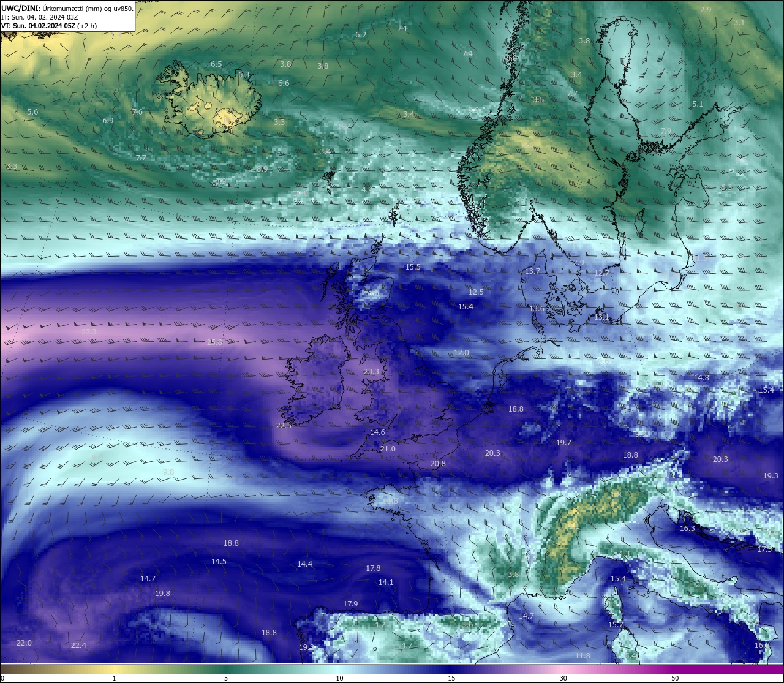Click the colorbar tick label 50
The height and width of the screenshot is (683, 784).
click(x=675, y=678)
